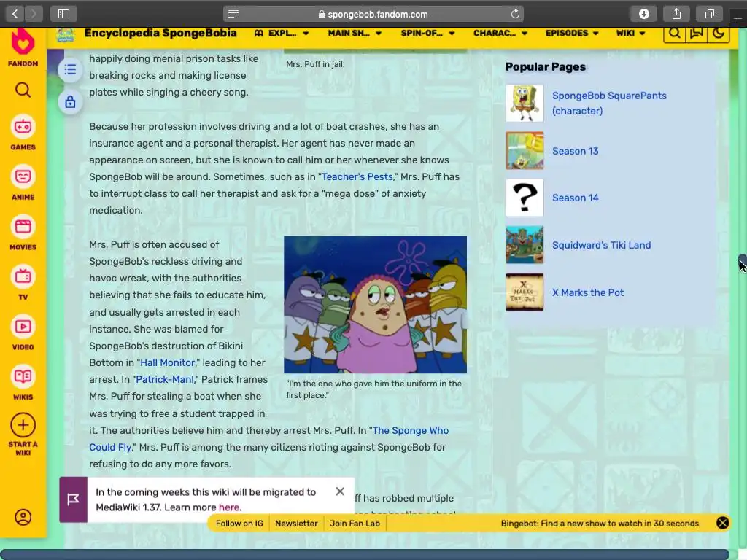This screenshot has height=560, width=747.
Task: Click the Season 14 question mark thumbnail
Action: (x=525, y=198)
